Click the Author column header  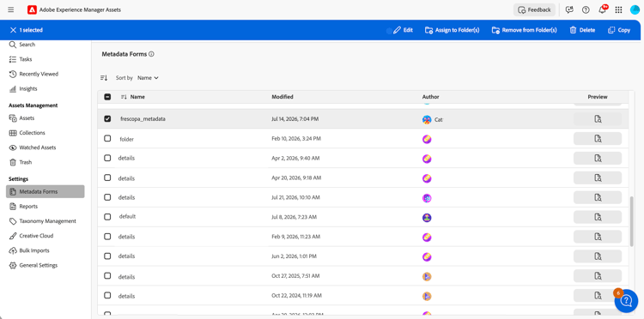pyautogui.click(x=430, y=97)
